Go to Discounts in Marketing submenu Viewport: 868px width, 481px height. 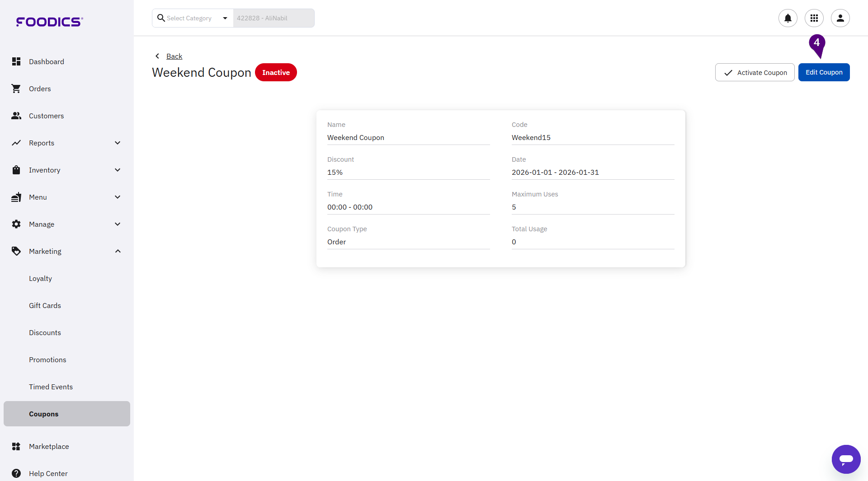point(45,332)
